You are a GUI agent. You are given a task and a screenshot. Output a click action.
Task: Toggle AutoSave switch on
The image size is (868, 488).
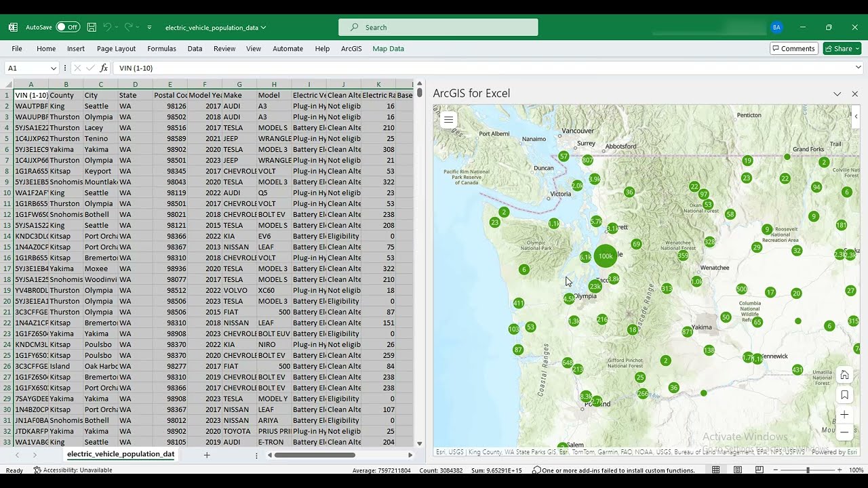[x=67, y=27]
